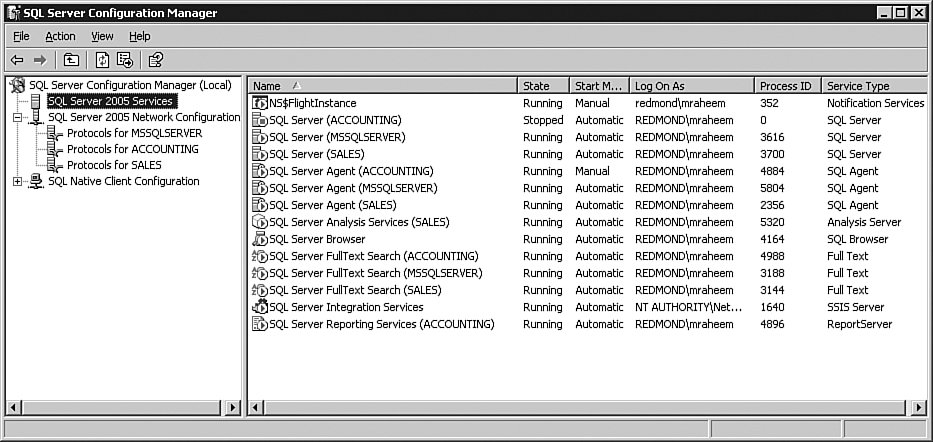Click the Up one level toolbar icon
Screen dimensions: 933x442
71,60
